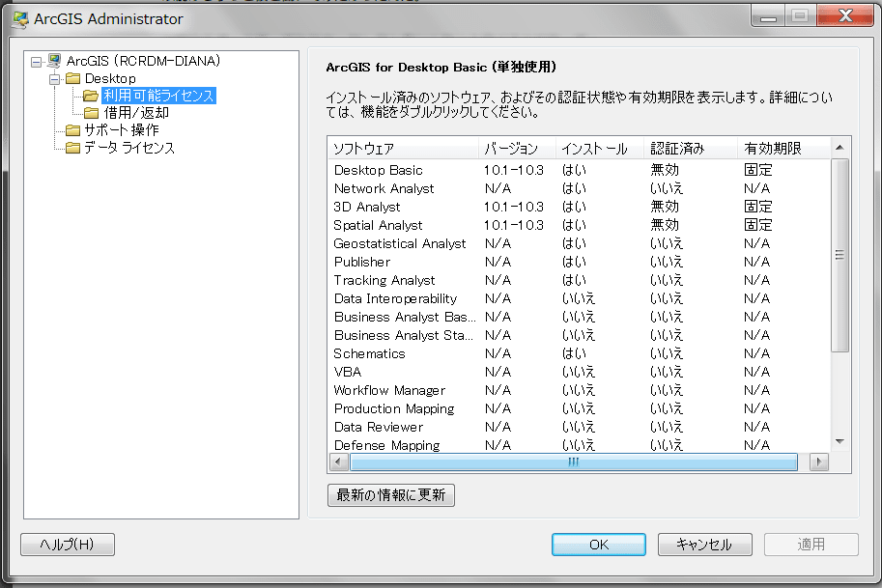Select the VBA row
The image size is (882, 588).
[x=579, y=372]
